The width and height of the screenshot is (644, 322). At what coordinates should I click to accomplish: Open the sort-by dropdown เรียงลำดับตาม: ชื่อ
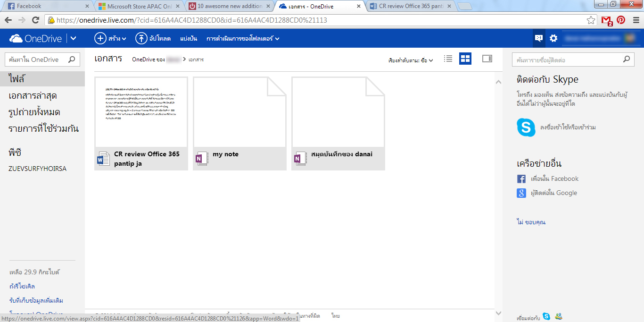(411, 60)
